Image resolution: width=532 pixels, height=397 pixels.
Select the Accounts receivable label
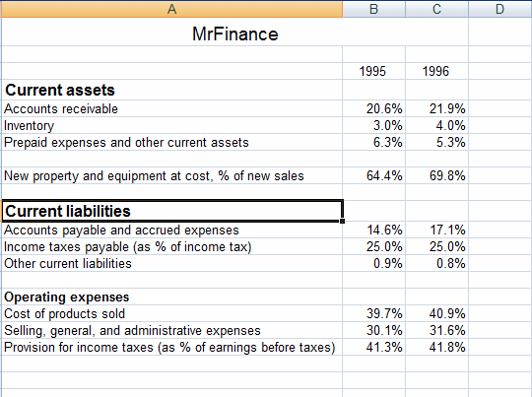tap(172, 108)
